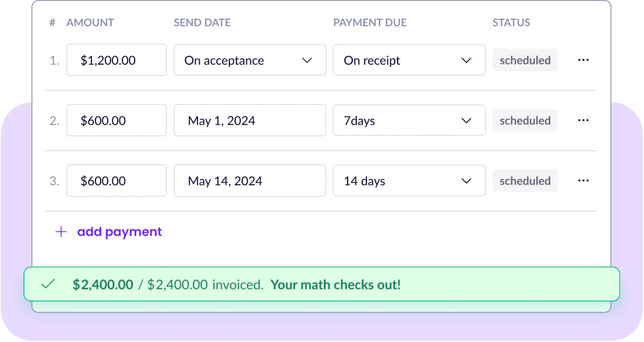The height and width of the screenshot is (342, 644).
Task: Edit the second payment $600.00 amount
Action: [x=116, y=121]
